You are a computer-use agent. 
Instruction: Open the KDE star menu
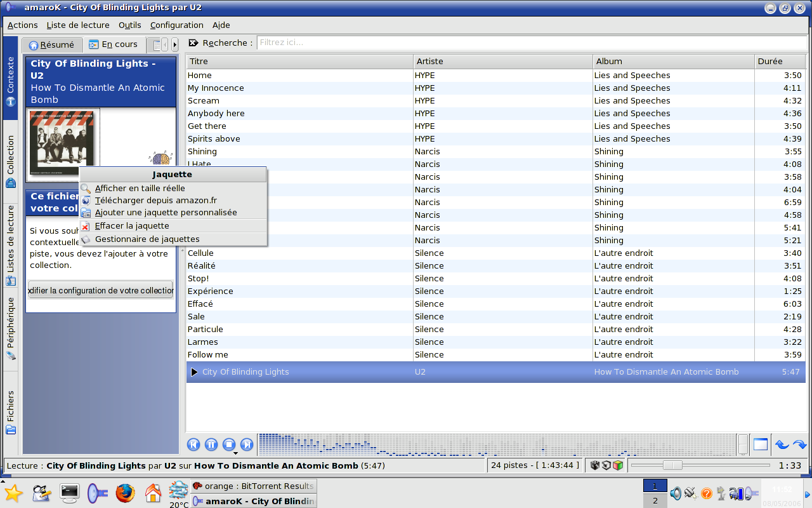[13, 493]
